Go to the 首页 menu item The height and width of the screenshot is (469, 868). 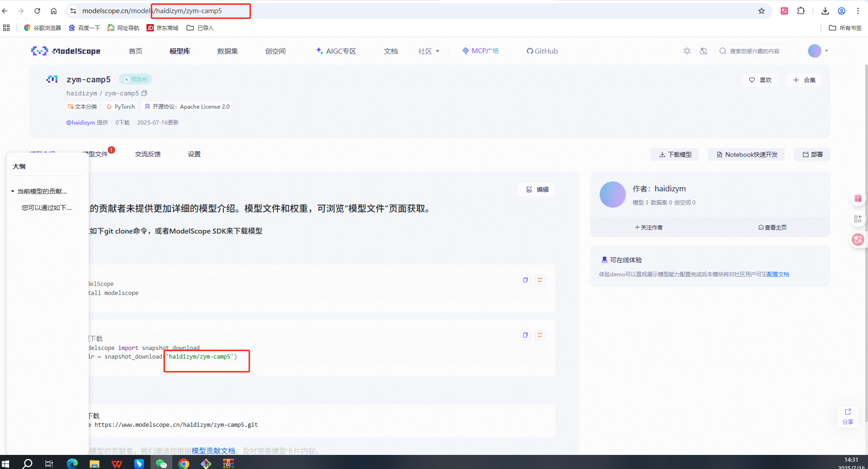136,51
